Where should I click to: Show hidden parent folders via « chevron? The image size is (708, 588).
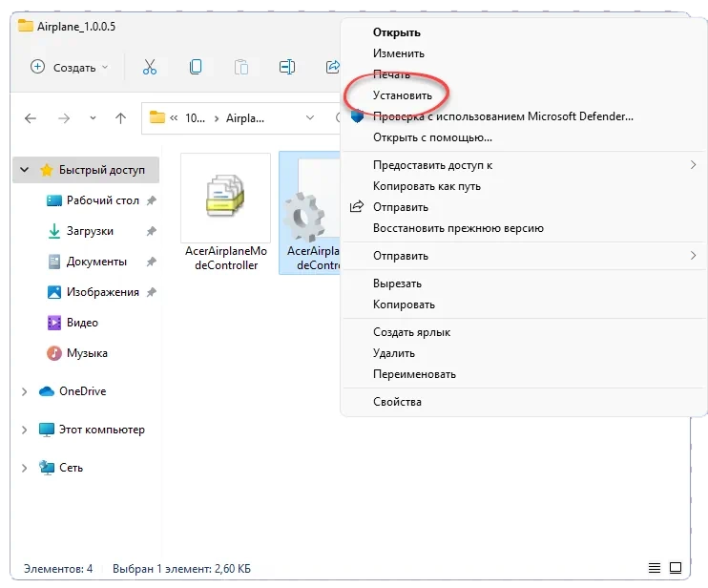(174, 118)
